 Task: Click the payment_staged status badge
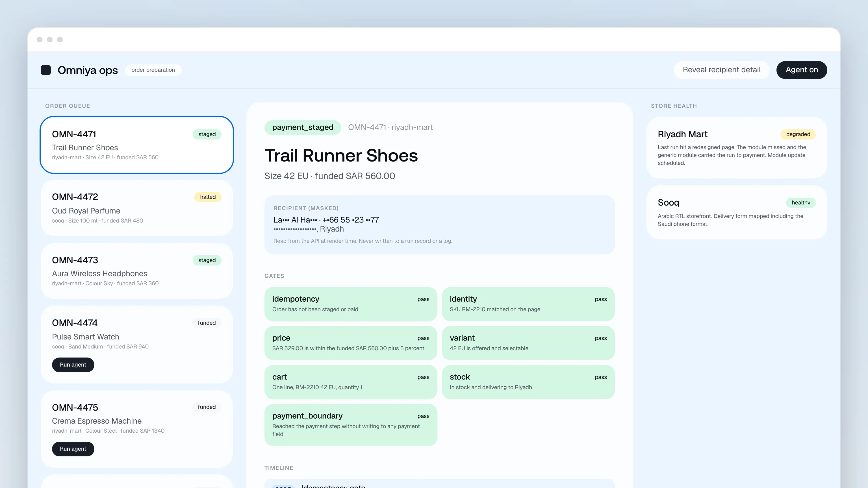[x=303, y=127]
